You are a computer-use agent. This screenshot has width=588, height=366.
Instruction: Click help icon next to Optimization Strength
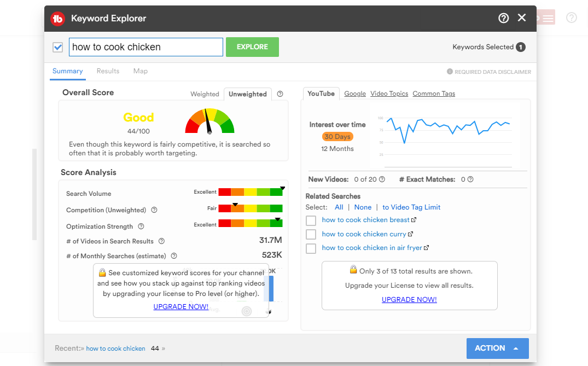click(141, 226)
